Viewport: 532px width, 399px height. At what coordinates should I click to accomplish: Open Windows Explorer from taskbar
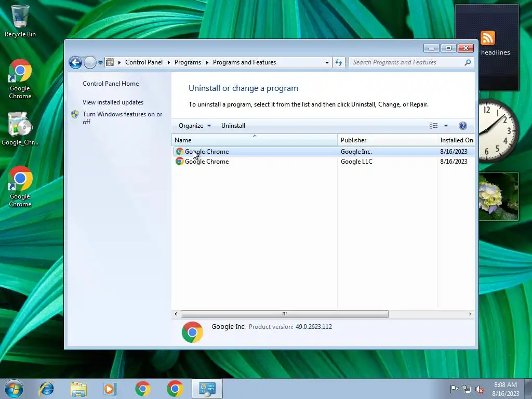(78, 389)
